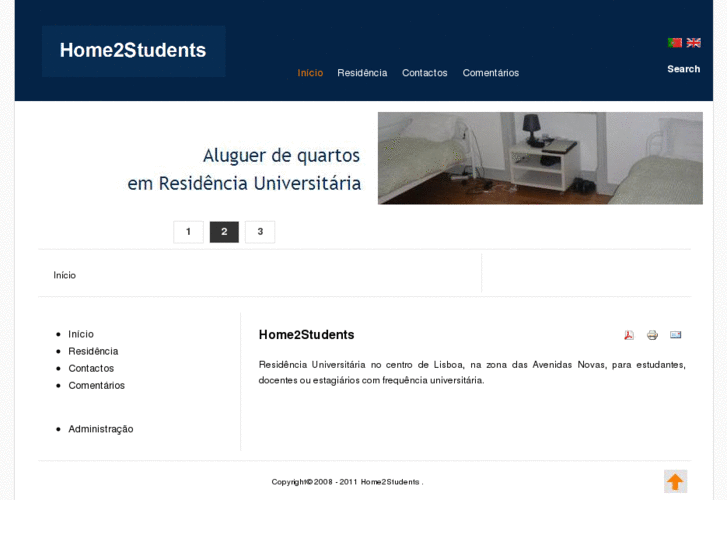Image resolution: width=727 pixels, height=545 pixels.
Task: Open the Início link in the sidebar menu
Action: 81,334
